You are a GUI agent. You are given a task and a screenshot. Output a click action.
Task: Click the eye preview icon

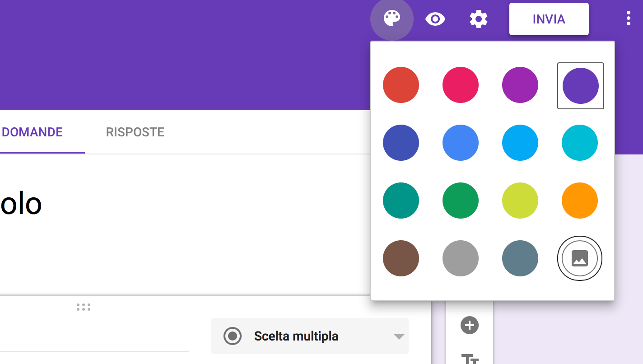click(x=435, y=19)
